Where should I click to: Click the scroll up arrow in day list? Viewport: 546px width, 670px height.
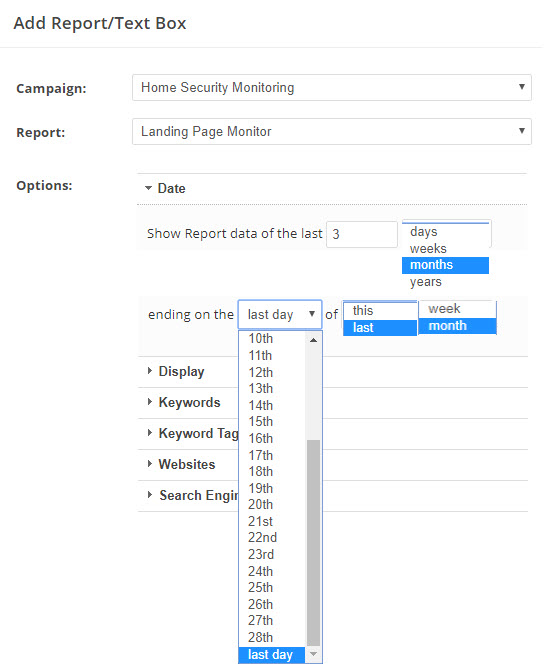tap(314, 340)
